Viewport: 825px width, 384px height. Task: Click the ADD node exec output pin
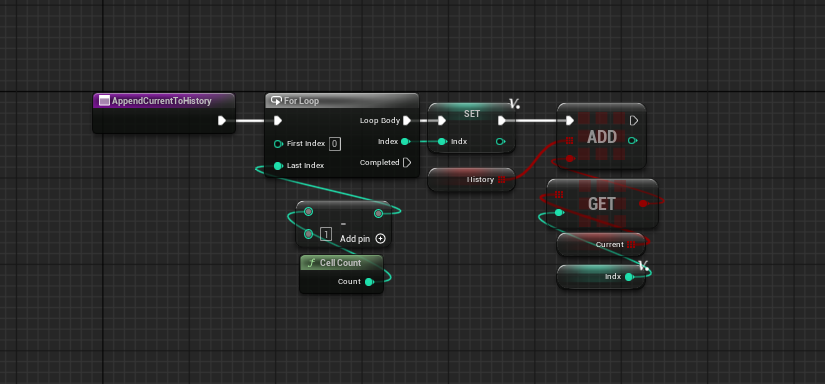pyautogui.click(x=633, y=121)
